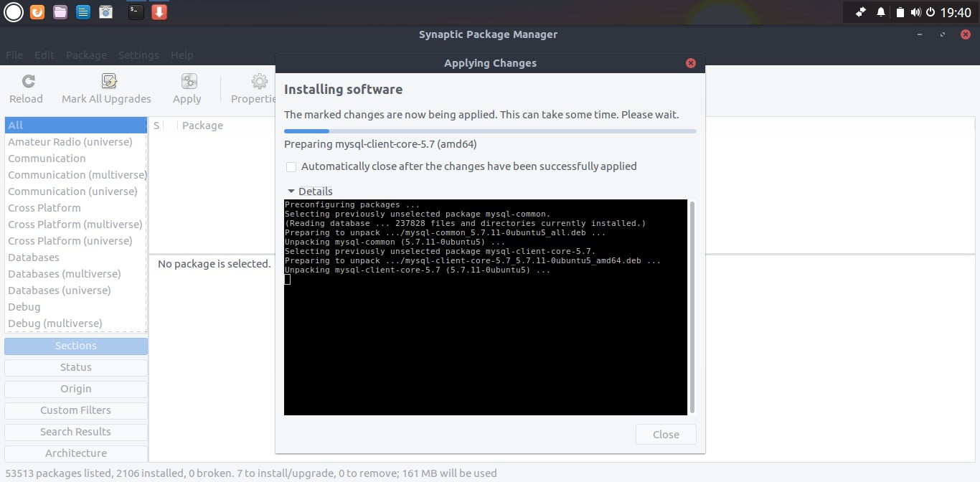Viewport: 980px width, 482px height.
Task: Select the plain Debug section
Action: tap(75, 307)
